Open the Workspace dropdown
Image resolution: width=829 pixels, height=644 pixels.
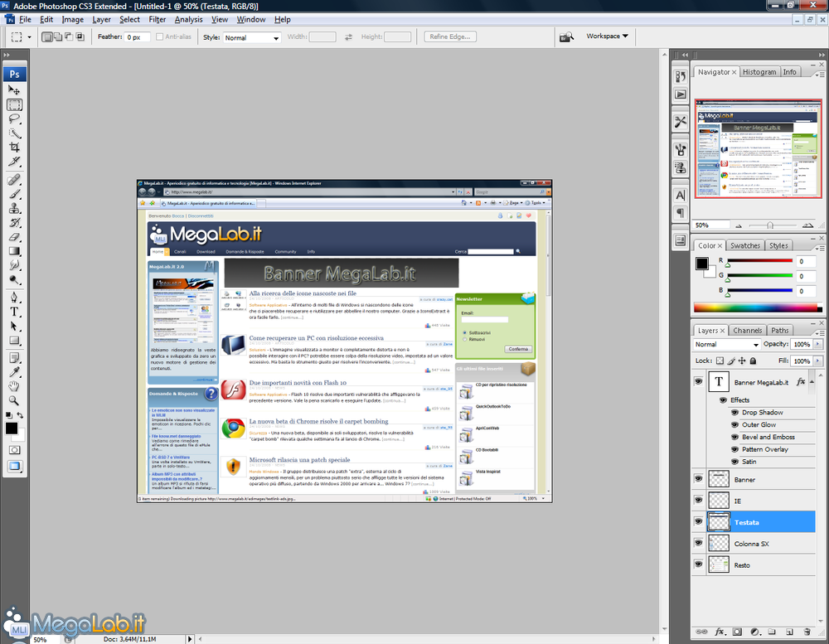click(x=607, y=36)
